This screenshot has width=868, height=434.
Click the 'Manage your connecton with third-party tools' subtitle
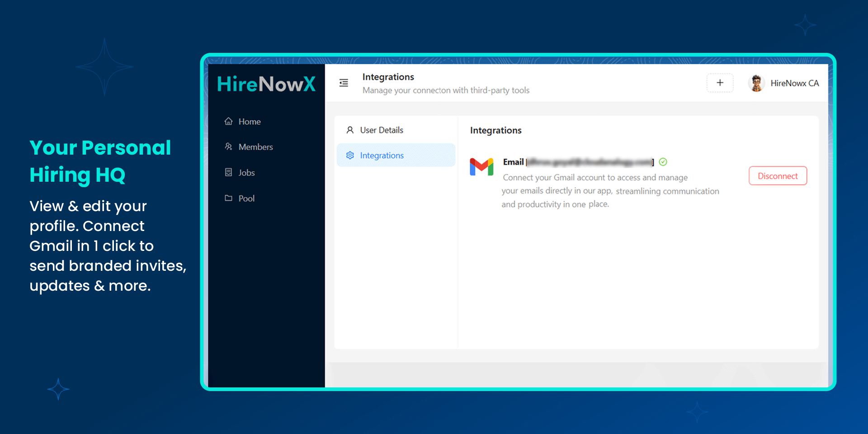click(446, 90)
